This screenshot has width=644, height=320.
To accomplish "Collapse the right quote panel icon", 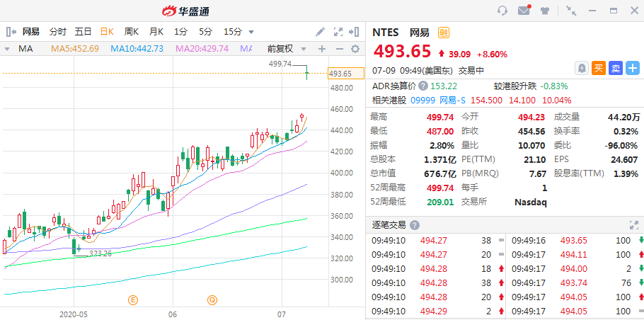I will pyautogui.click(x=354, y=32).
